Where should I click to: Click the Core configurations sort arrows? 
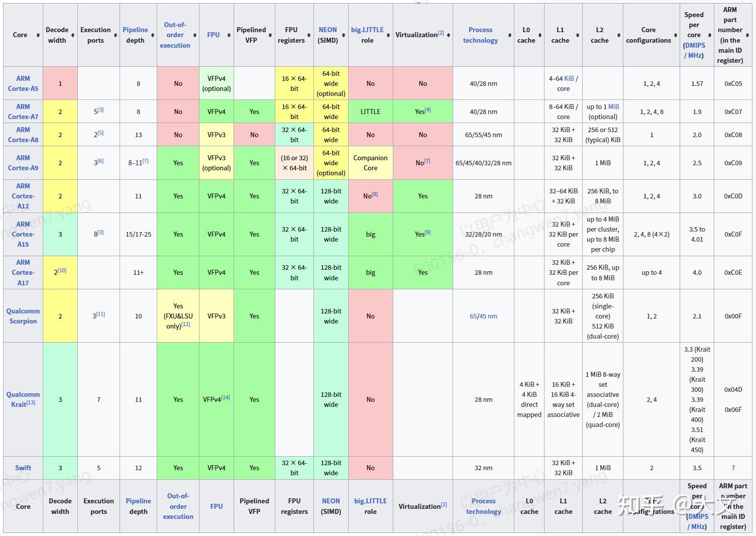point(676,35)
